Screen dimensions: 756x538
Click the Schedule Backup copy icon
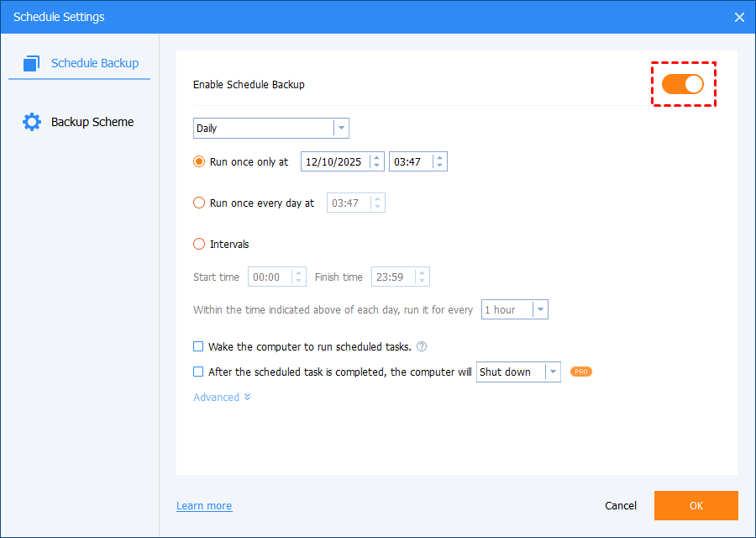pyautogui.click(x=32, y=63)
